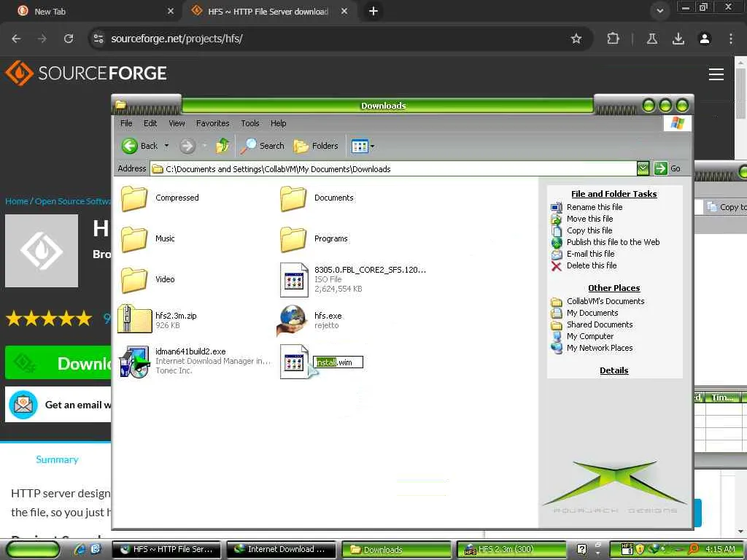Expand the Details section
This screenshot has height=560, width=747.
tap(614, 370)
